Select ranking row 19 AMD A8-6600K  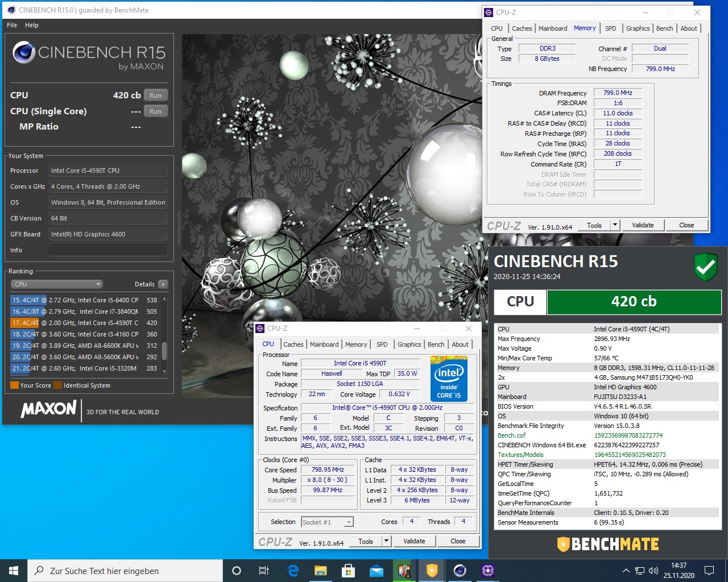pos(85,346)
